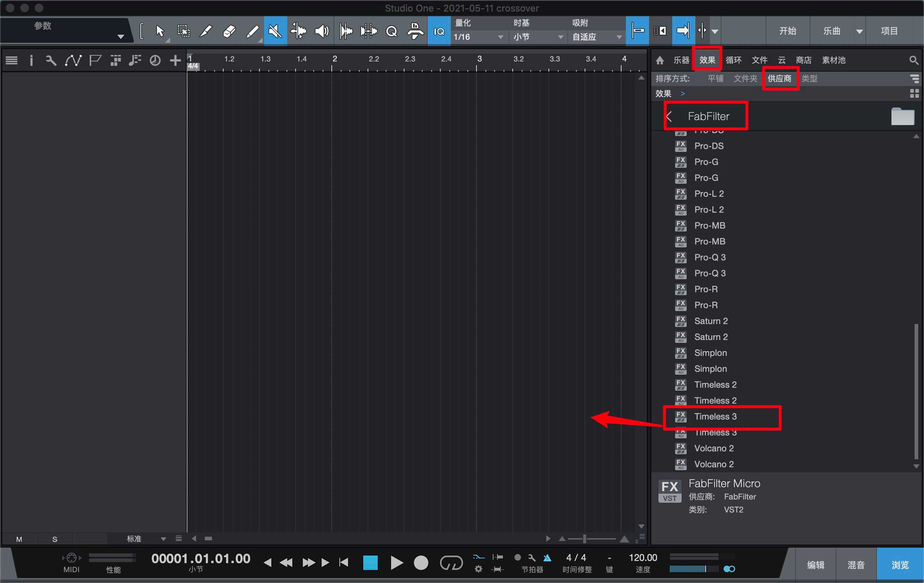Open the wrench arrange options
Image resolution: width=924 pixels, height=583 pixels.
[51, 60]
